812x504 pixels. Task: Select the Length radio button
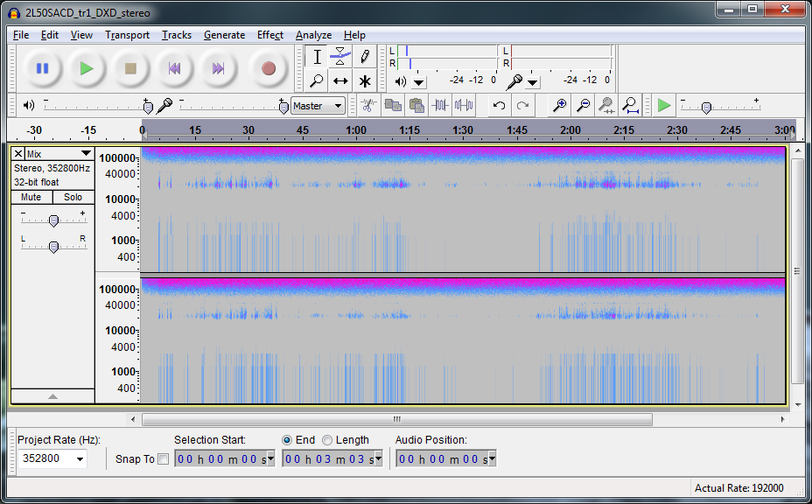coord(326,440)
